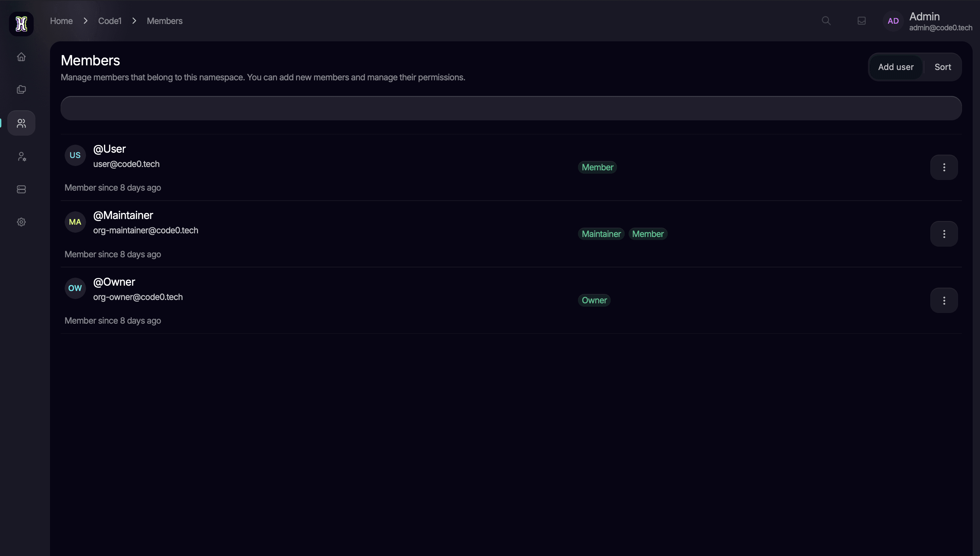Open the AD avatar profile menu
This screenshot has width=980, height=556.
tap(893, 21)
